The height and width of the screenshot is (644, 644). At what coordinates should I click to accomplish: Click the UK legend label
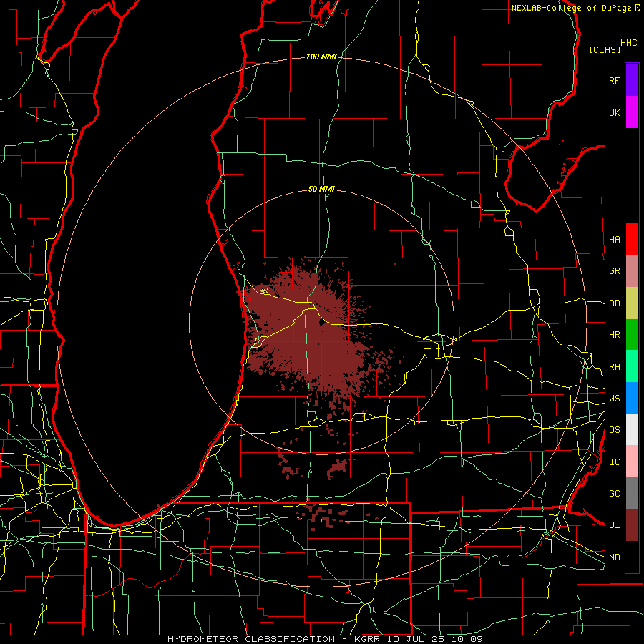point(614,112)
